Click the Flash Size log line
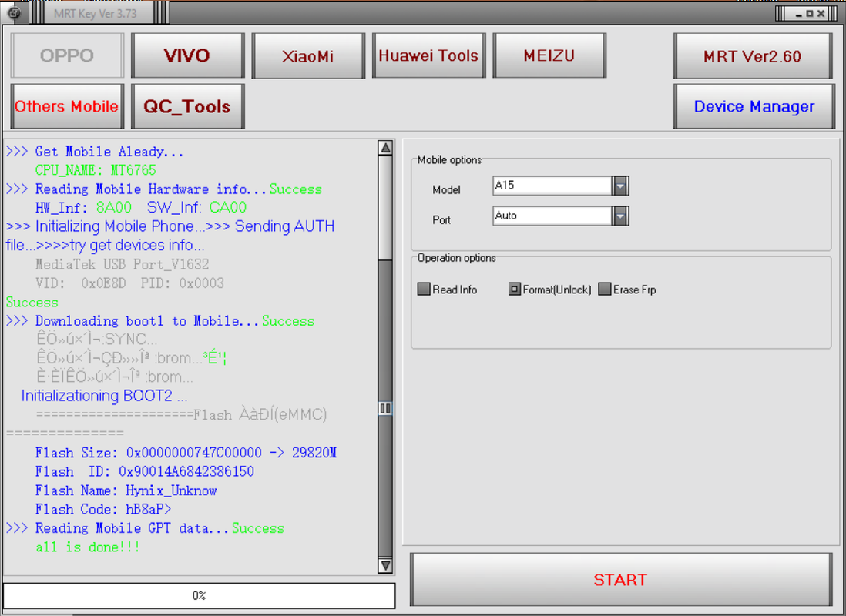 coord(186,453)
